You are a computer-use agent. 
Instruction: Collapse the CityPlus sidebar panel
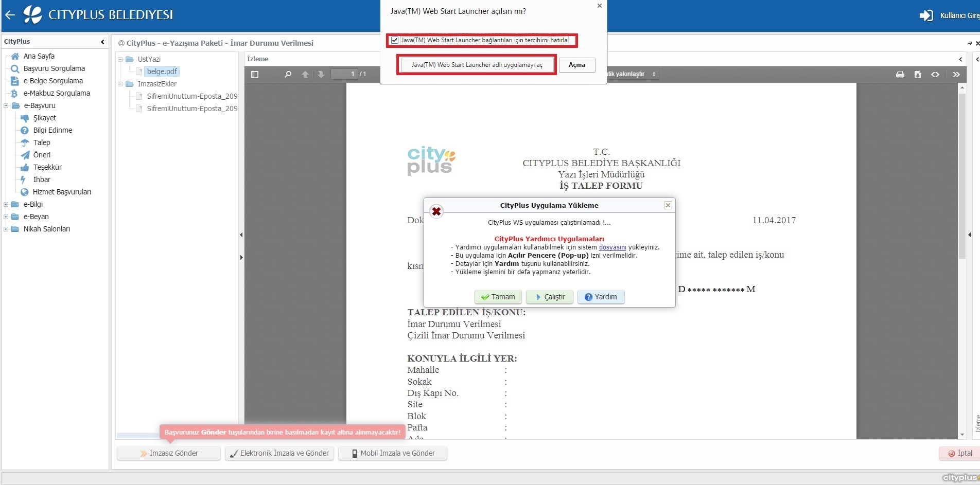click(102, 42)
